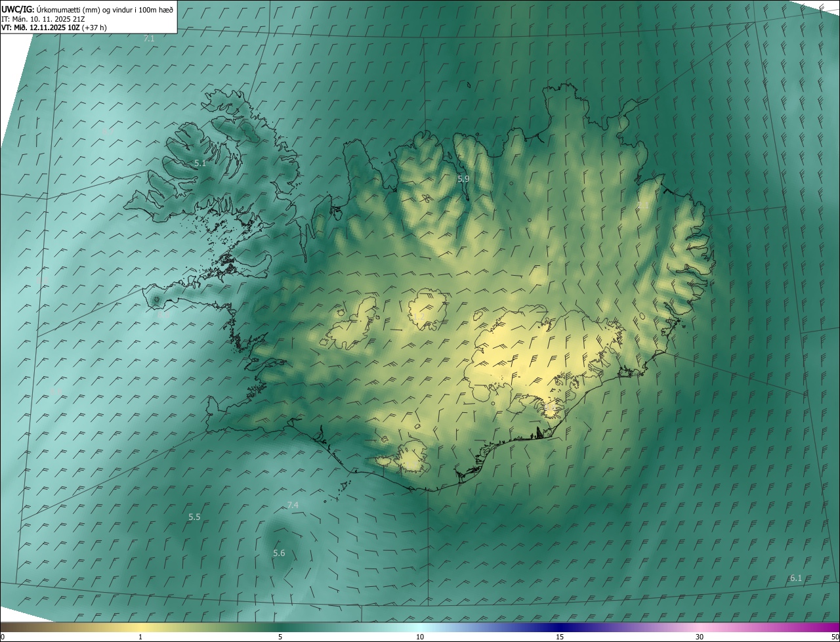
Task: Click the initial time line "IT: Mán. 10. 11. 2025 21Z"
Action: pyautogui.click(x=44, y=19)
